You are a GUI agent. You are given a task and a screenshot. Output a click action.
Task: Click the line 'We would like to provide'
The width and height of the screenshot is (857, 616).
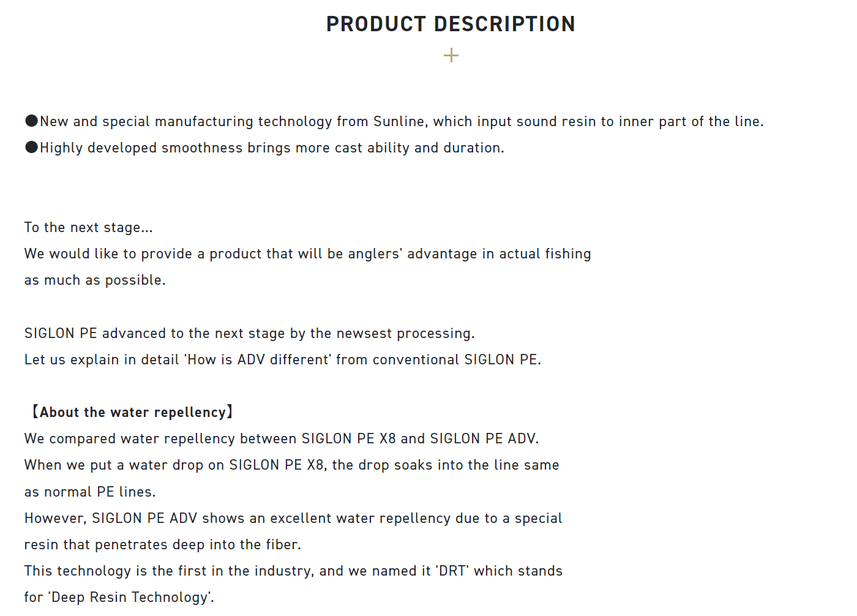(x=308, y=254)
